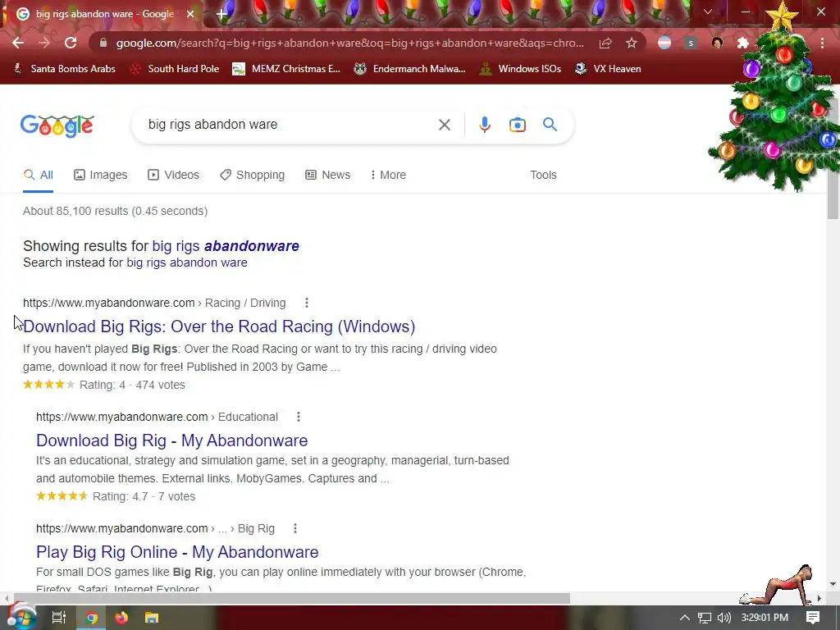This screenshot has height=630, width=840.
Task: Switch to the Videos tab
Action: click(x=174, y=175)
